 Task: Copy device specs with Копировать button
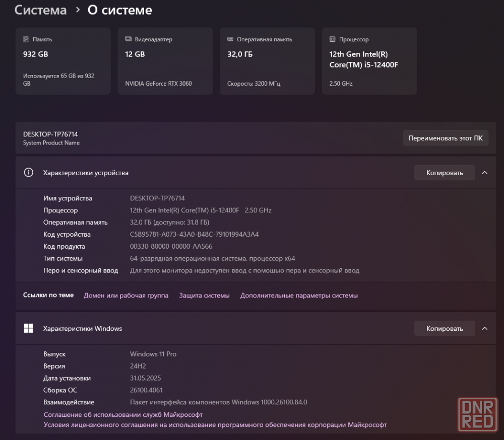445,173
